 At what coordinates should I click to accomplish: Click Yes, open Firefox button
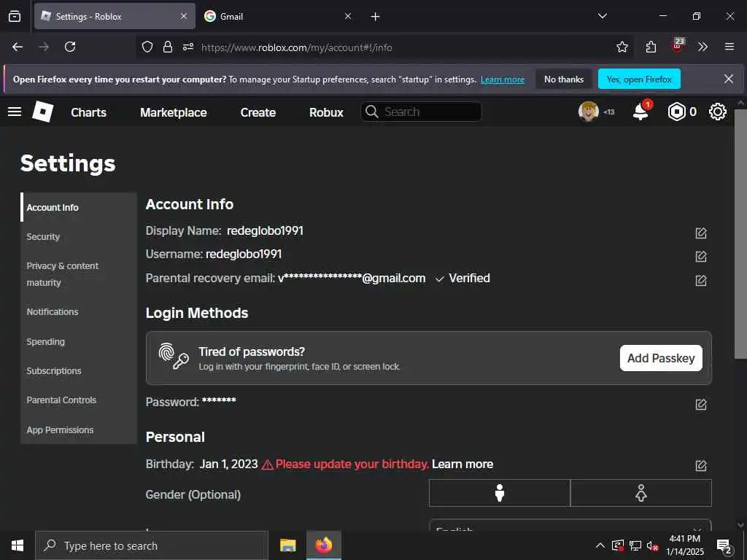[x=639, y=79]
